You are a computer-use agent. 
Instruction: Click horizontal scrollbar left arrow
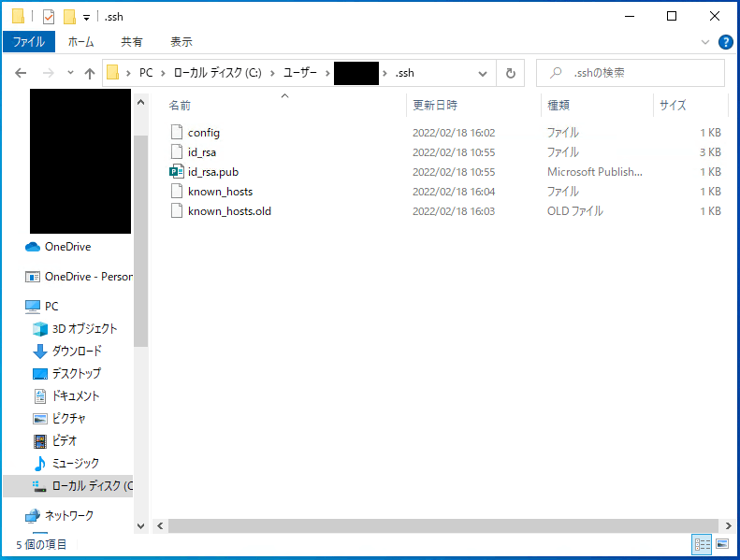pyautogui.click(x=160, y=525)
